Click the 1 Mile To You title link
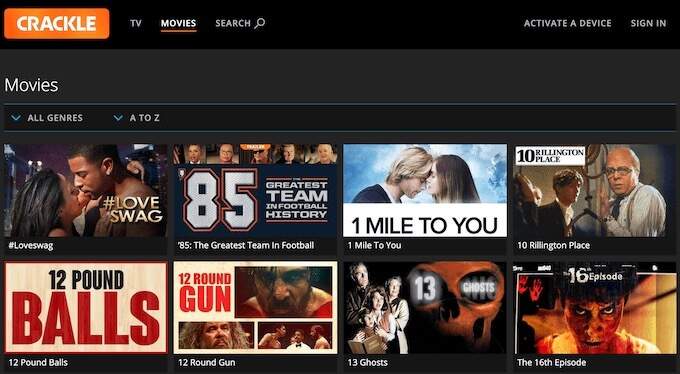The height and width of the screenshot is (374, 680). point(374,245)
